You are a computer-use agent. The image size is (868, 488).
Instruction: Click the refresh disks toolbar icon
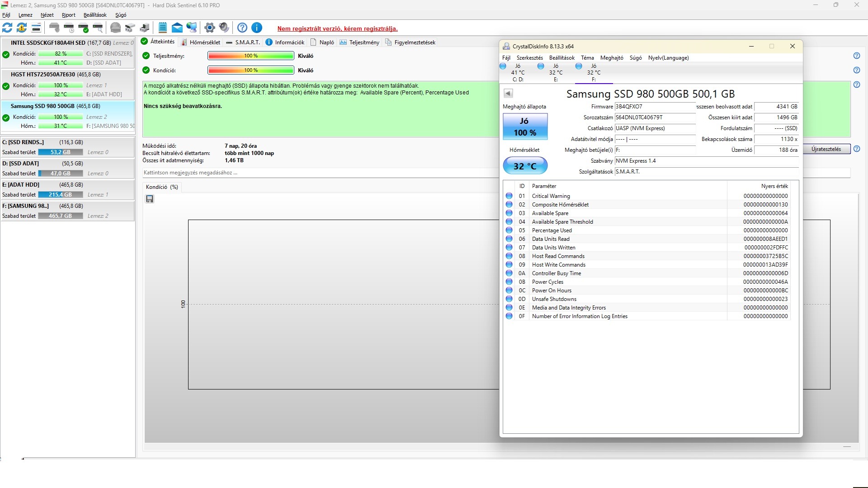(x=7, y=28)
